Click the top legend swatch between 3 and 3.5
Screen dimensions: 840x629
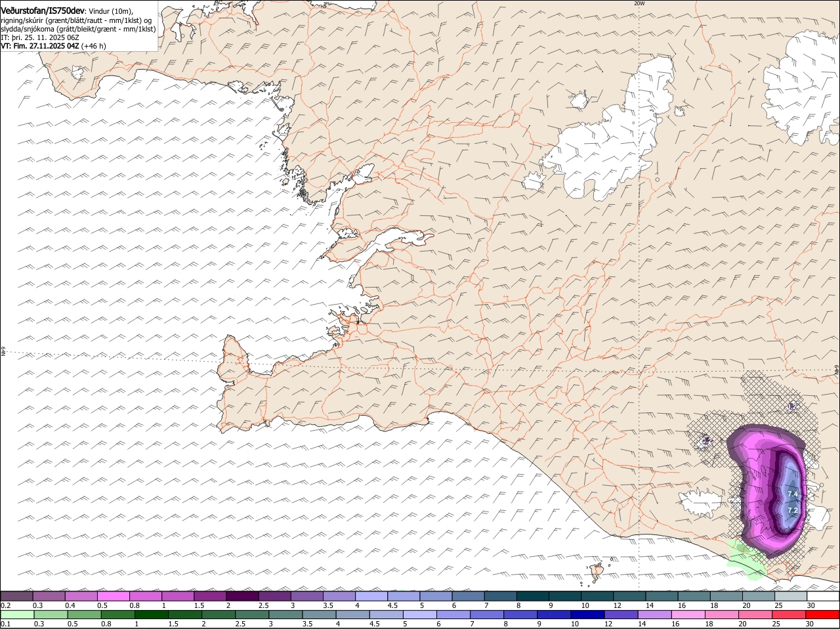[307, 596]
